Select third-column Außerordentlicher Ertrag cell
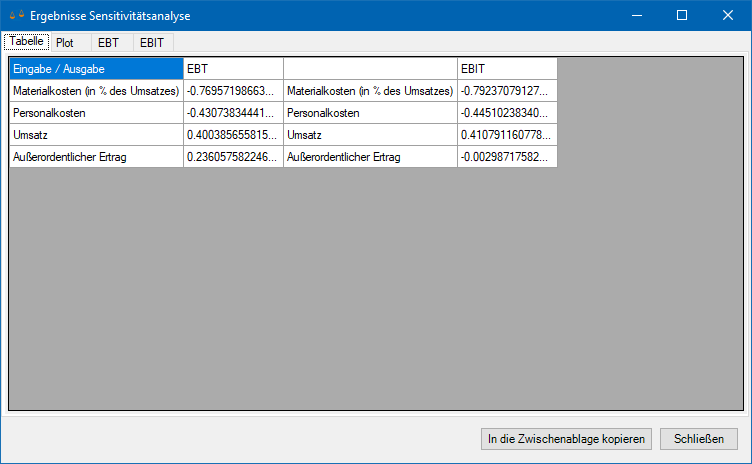 pos(370,157)
